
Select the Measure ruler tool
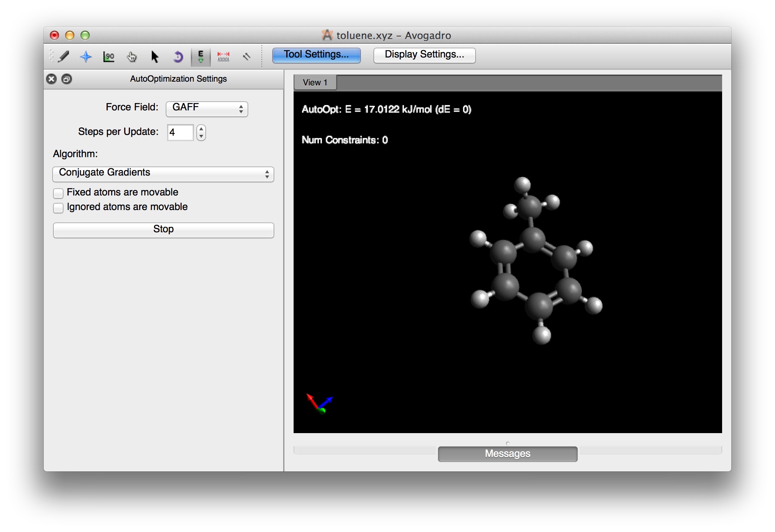pyautogui.click(x=223, y=57)
